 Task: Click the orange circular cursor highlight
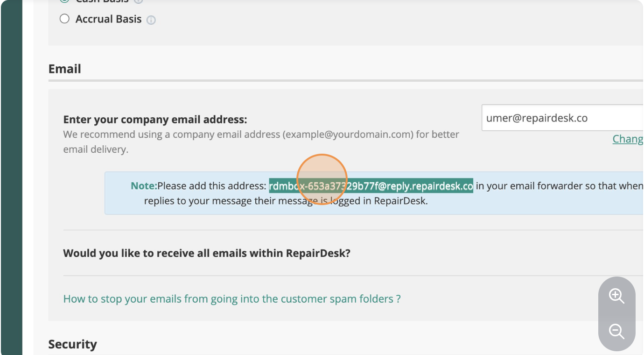click(322, 179)
